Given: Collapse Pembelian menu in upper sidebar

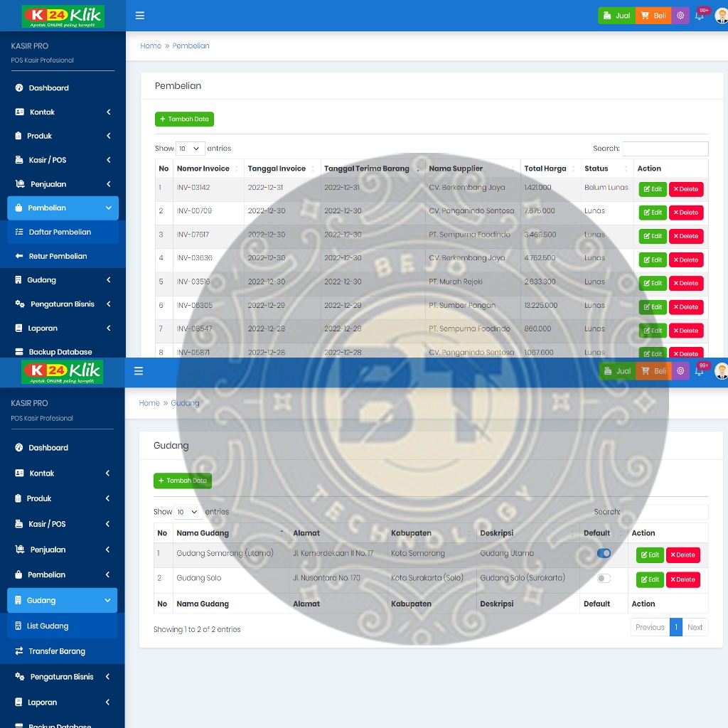Looking at the screenshot, I should pos(63,208).
